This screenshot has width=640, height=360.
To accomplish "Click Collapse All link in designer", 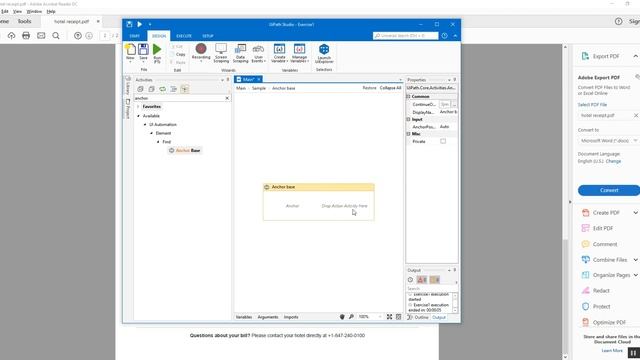I will (391, 88).
